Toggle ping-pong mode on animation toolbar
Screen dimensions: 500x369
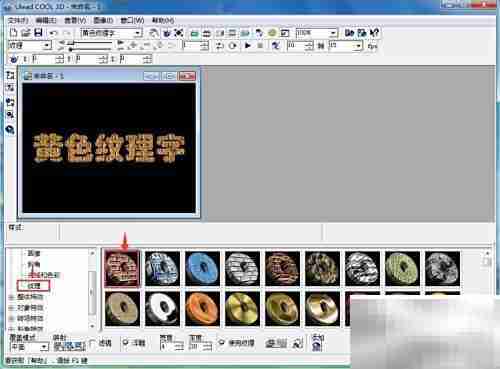(219, 45)
